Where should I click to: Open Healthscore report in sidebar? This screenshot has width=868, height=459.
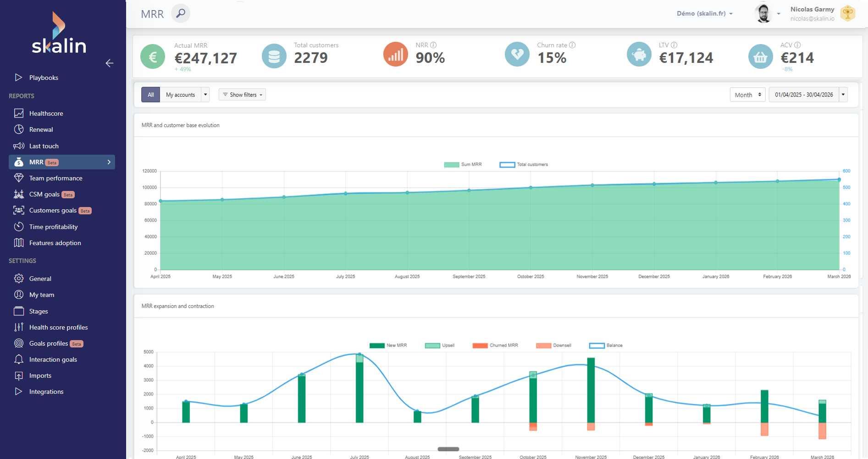pos(46,113)
